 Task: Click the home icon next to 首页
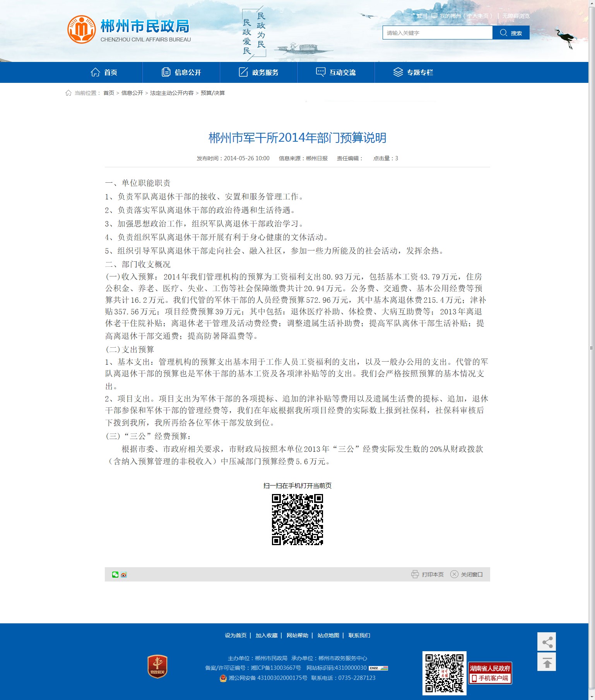point(95,72)
